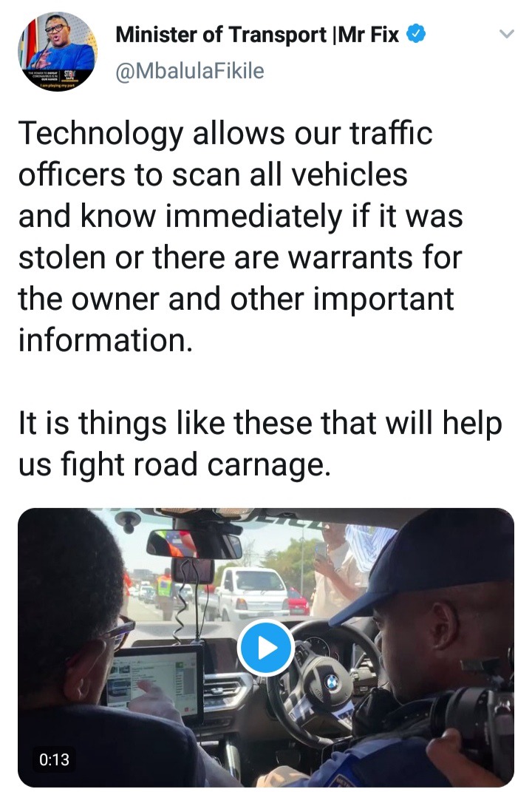The height and width of the screenshot is (792, 532).
Task: Play the embedded tweet video
Action: click(x=265, y=648)
